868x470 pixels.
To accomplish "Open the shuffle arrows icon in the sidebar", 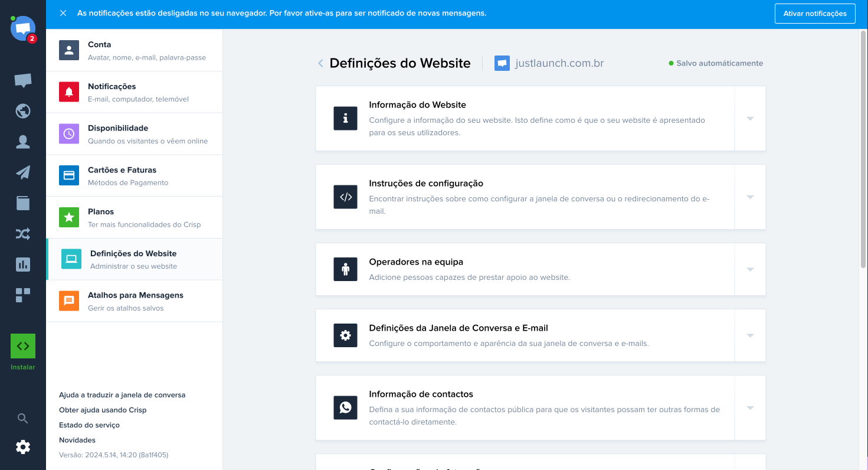I will click(23, 234).
